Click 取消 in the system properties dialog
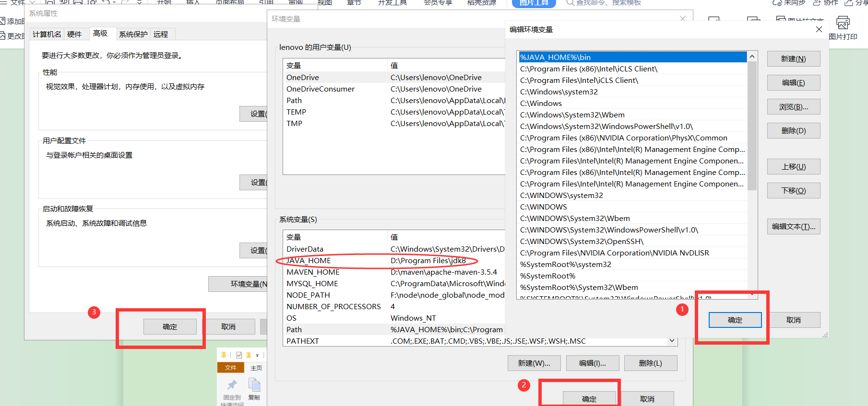The image size is (868, 406). coord(228,326)
